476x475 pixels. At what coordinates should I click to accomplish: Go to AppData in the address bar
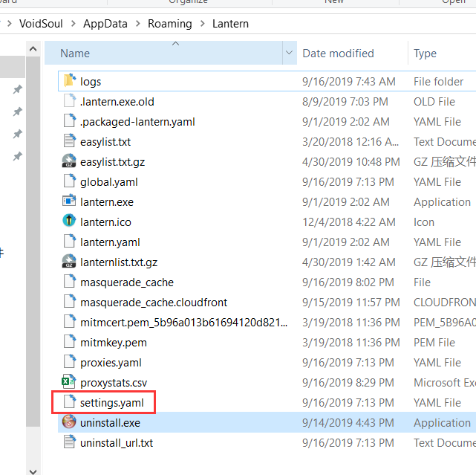[x=105, y=24]
